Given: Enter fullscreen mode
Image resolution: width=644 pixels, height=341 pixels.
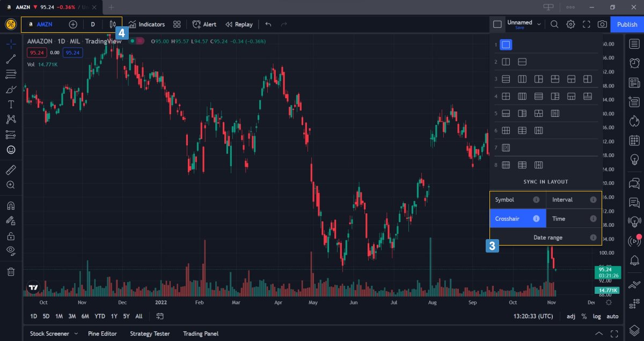Looking at the screenshot, I should 587,24.
